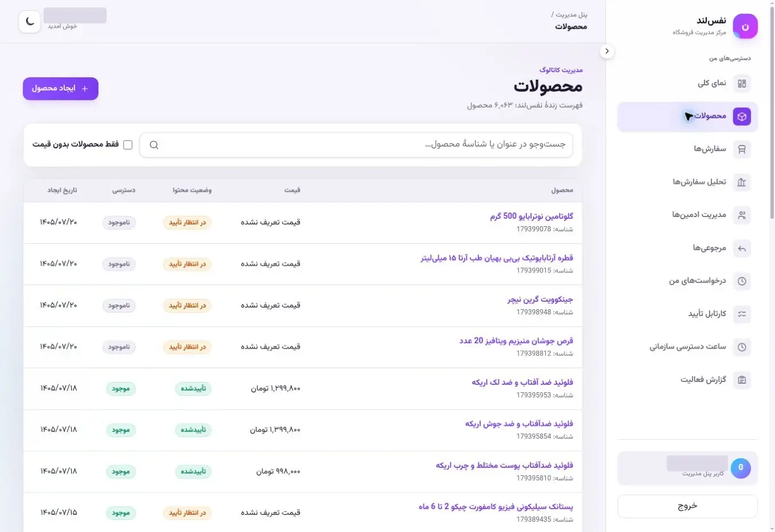Click the ساعت دسترسی سازمانی clock icon
Image resolution: width=775 pixels, height=532 pixels.
(x=742, y=347)
